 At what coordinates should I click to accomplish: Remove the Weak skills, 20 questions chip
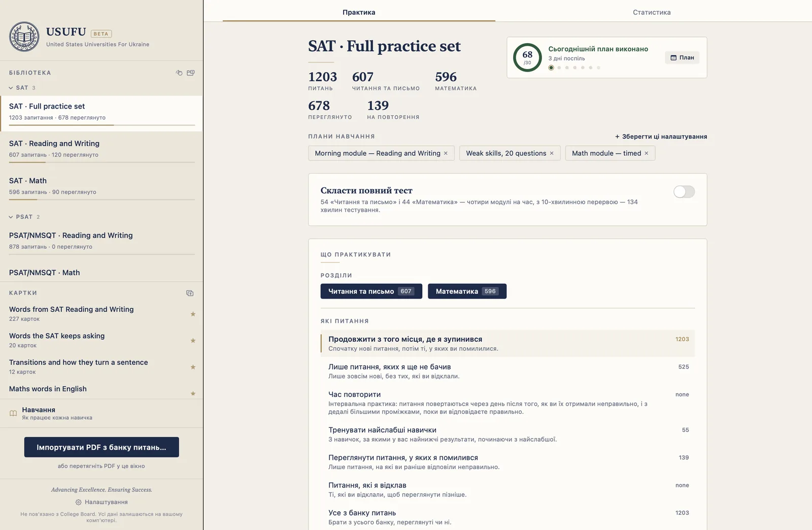(x=552, y=153)
